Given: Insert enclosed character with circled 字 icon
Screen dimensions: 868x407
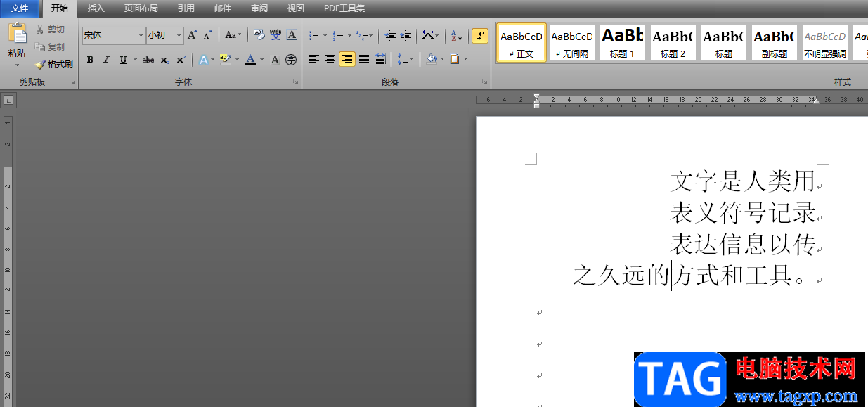Looking at the screenshot, I should click(x=291, y=60).
